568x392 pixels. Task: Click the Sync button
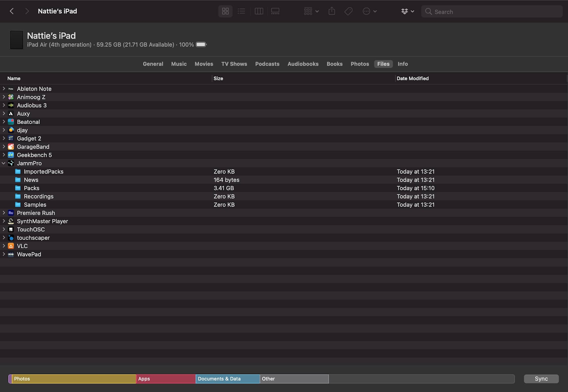coord(541,379)
